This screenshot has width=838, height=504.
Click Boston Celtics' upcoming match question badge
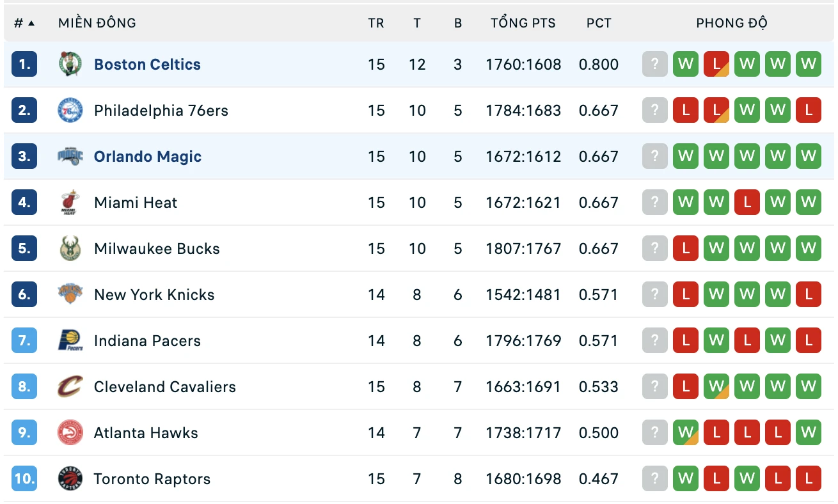(654, 64)
